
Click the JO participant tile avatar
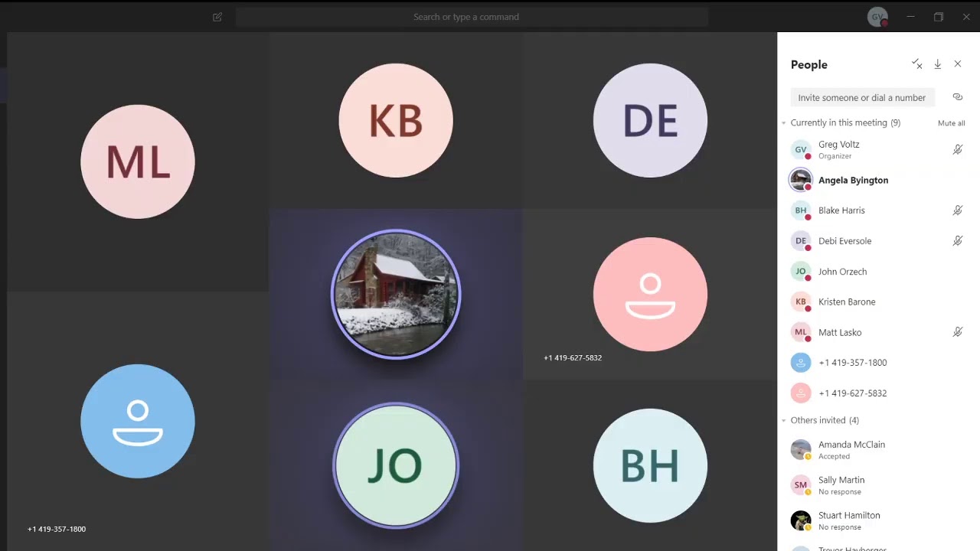[396, 465]
